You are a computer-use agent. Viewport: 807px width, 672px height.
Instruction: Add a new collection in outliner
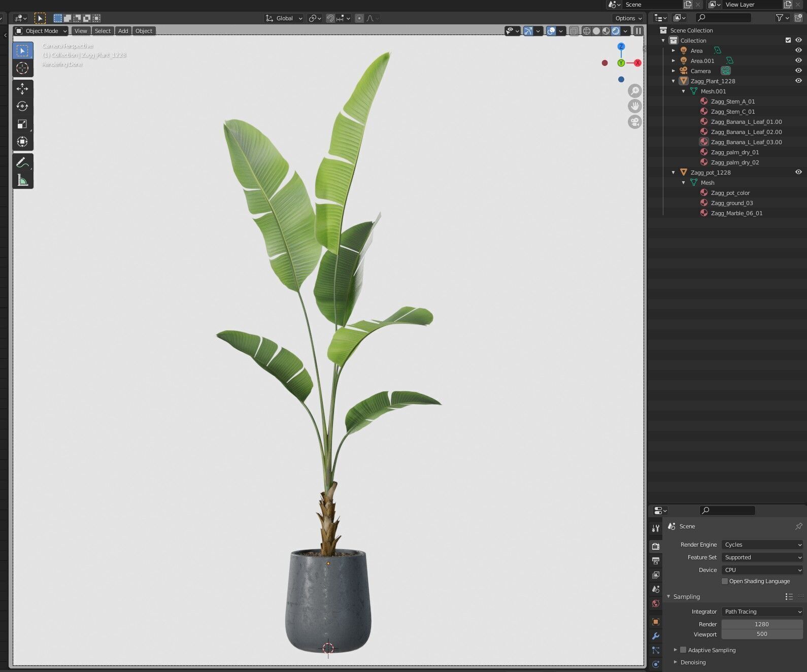798,18
